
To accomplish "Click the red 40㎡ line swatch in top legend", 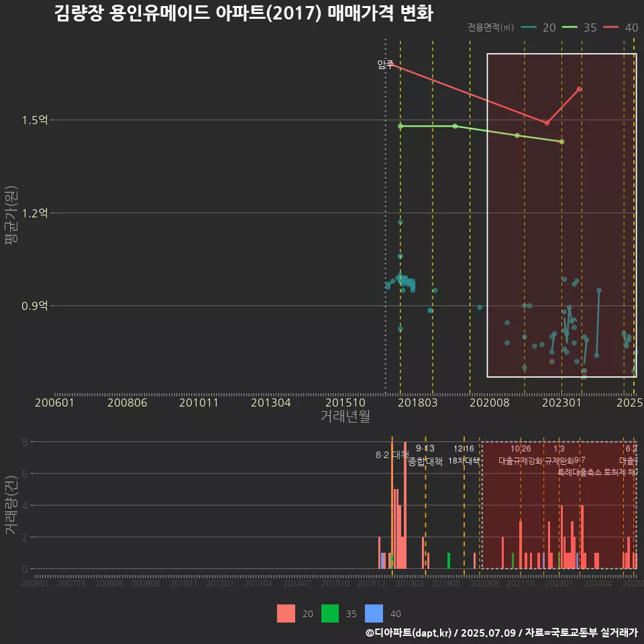I will 610,28.
